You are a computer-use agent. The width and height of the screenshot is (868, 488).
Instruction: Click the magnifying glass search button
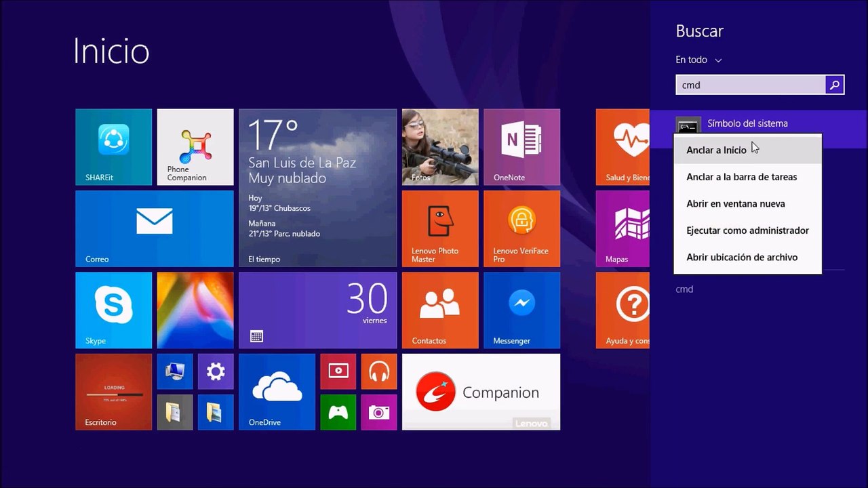tap(835, 85)
